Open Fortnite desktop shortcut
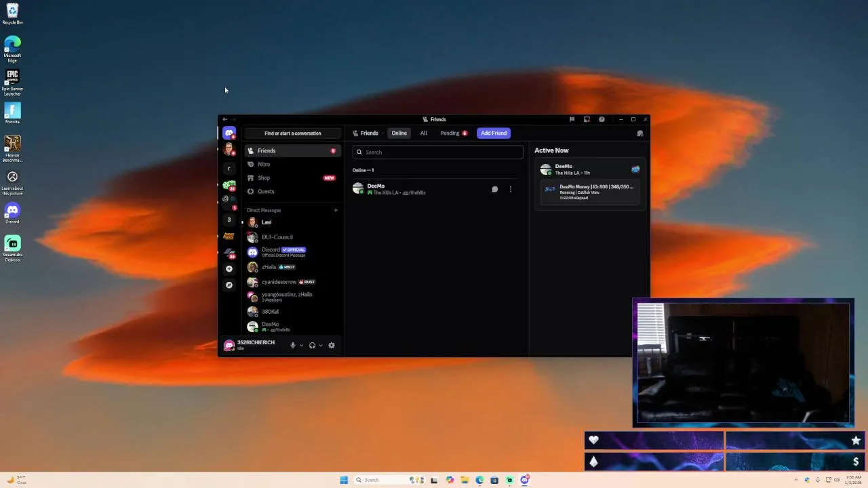 coord(12,113)
